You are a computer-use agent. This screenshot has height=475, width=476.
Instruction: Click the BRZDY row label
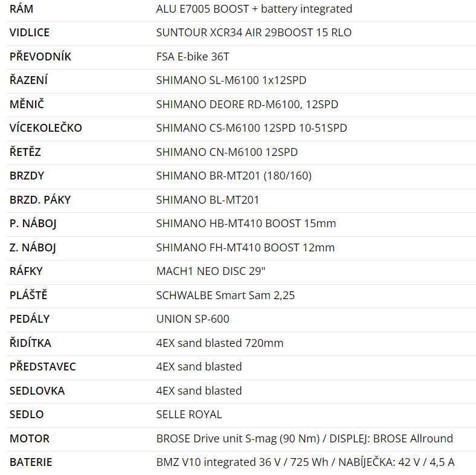point(27,176)
